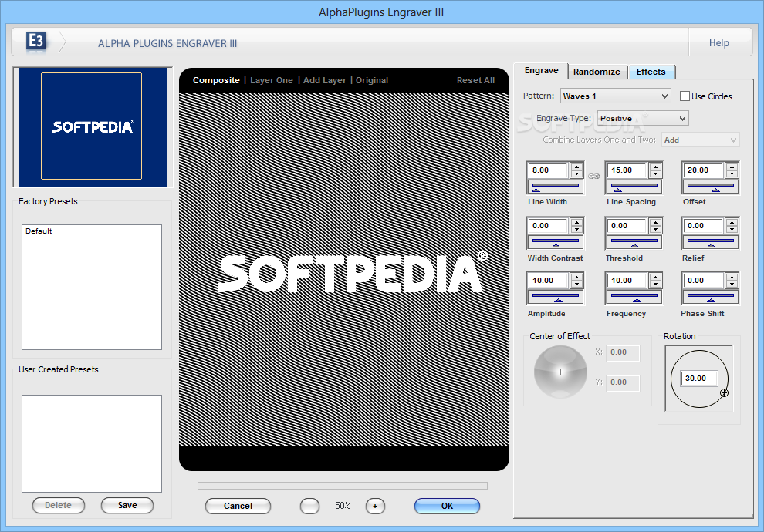Click Reset All in the preview header
Screen dimensions: 764x532
pyautogui.click(x=475, y=80)
